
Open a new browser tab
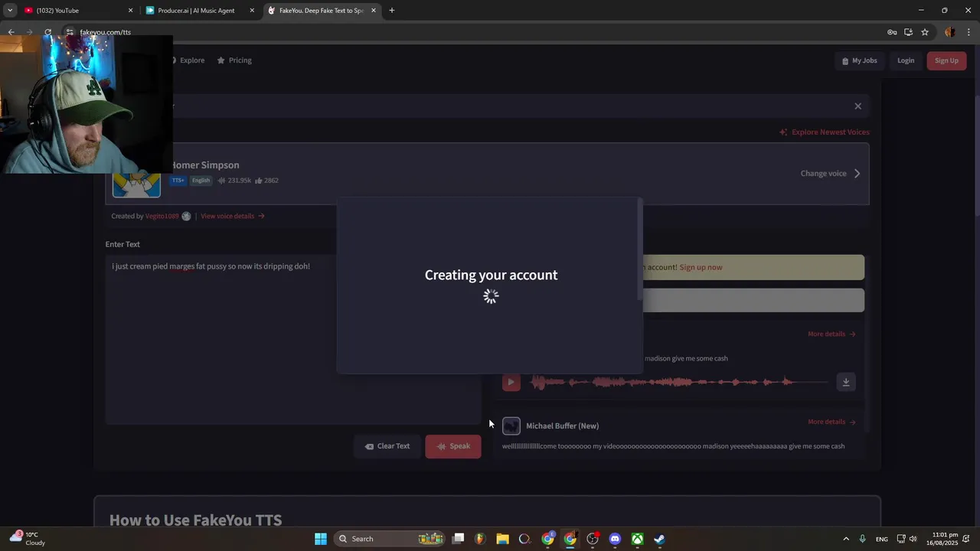click(x=392, y=11)
